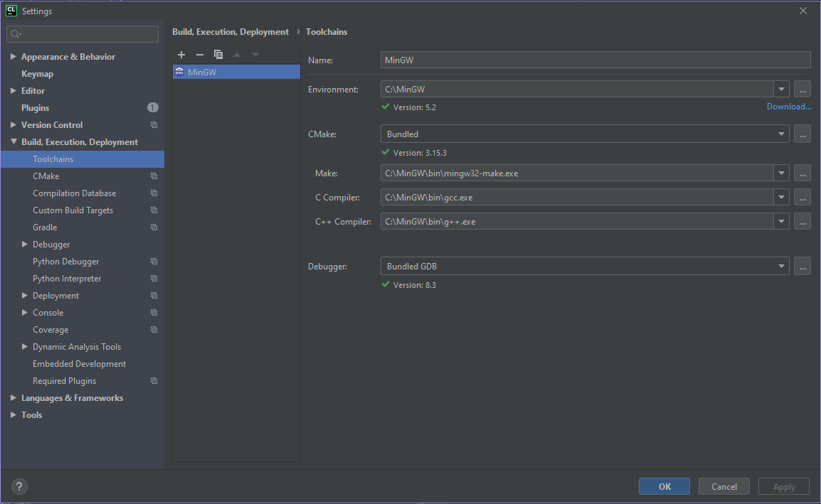Viewport: 821px width, 504px height.
Task: Remove the MinGW toolchain
Action: click(200, 54)
